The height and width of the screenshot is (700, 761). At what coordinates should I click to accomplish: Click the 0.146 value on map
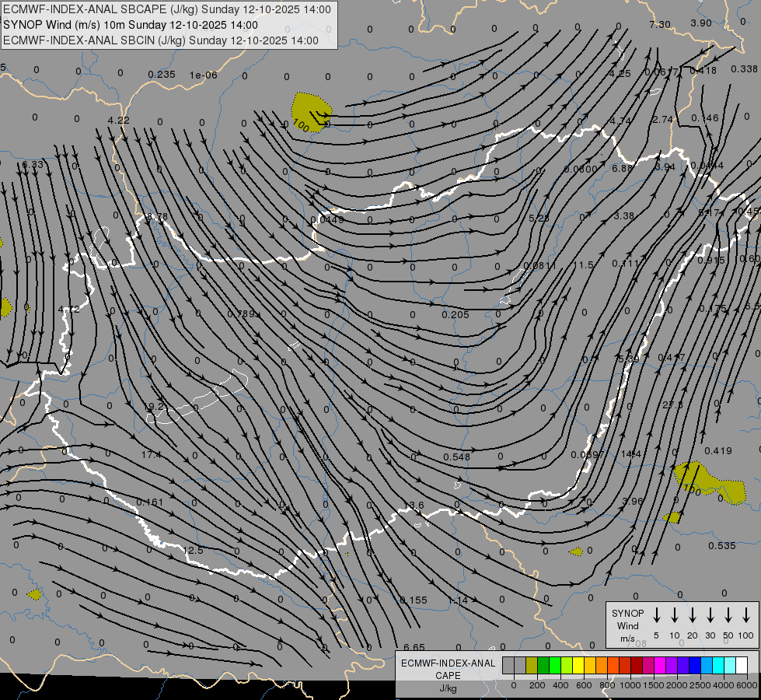(705, 118)
